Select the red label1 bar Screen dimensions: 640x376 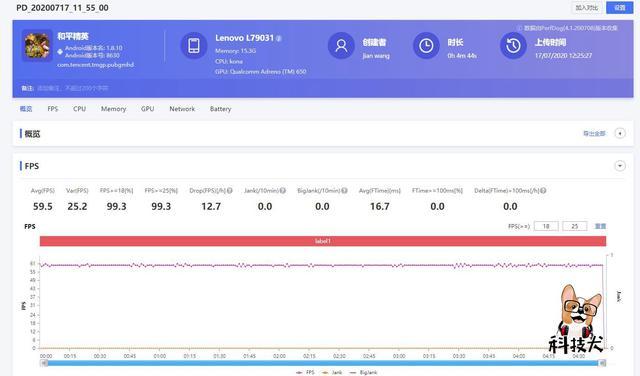point(323,241)
